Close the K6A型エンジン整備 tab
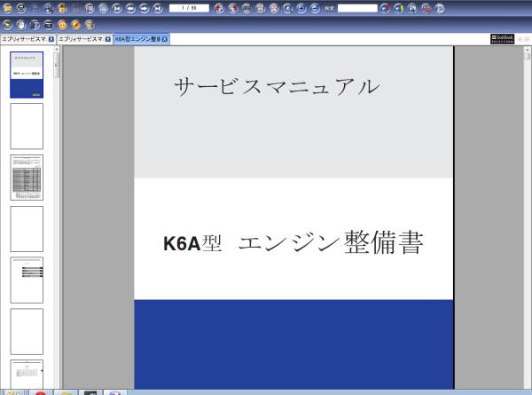The image size is (532, 395). (x=165, y=39)
